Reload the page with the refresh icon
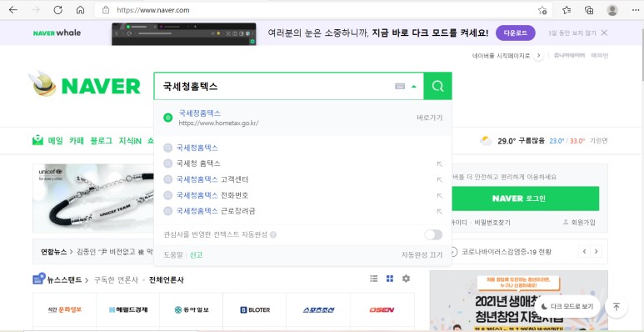Image resolution: width=644 pixels, height=332 pixels. [58, 10]
